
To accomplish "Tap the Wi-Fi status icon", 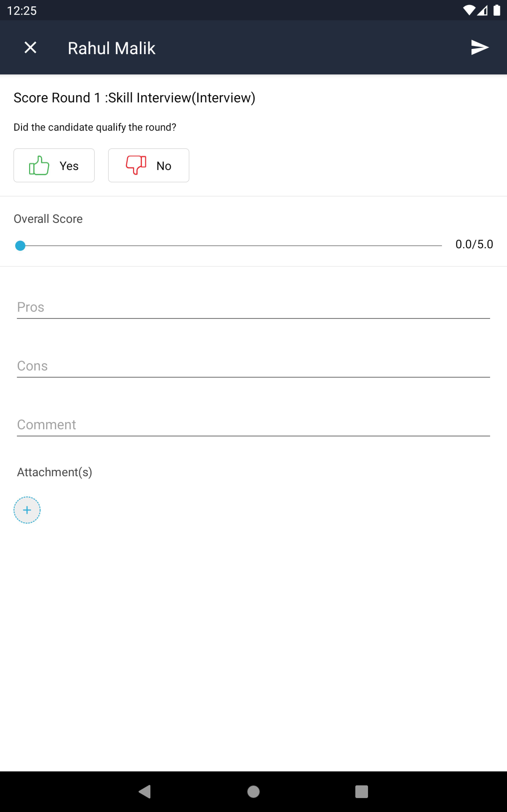I will coord(469,10).
